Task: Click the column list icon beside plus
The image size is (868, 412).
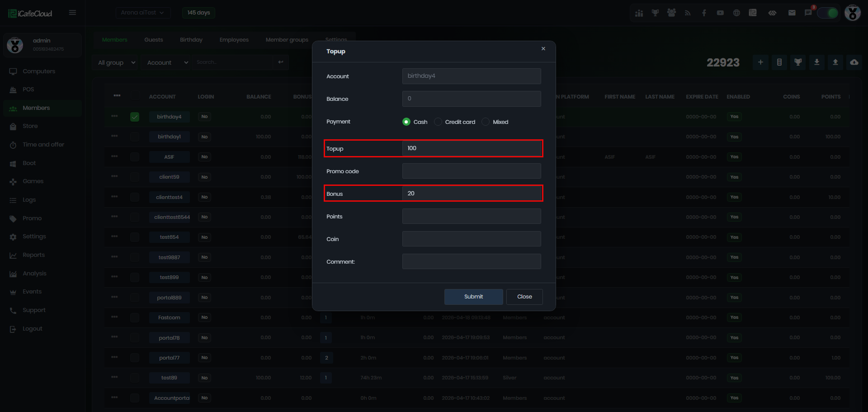Action: pos(779,62)
